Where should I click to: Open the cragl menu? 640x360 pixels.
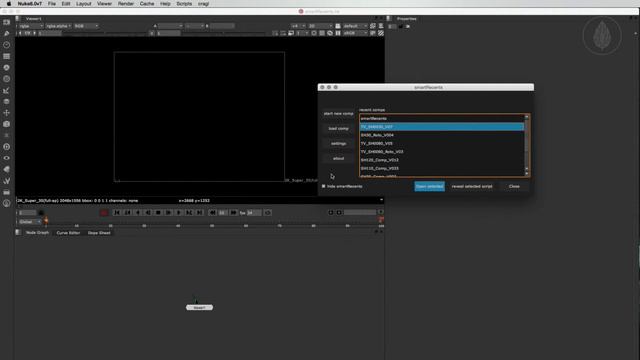click(x=204, y=4)
